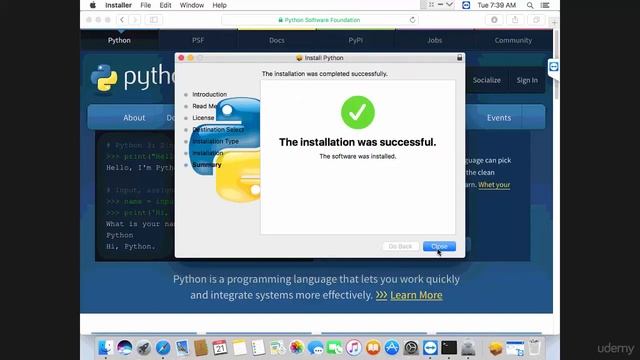Screen dimensions: 640x360
Task: Click the lock icon in Install Python titlebar
Action: click(x=460, y=58)
